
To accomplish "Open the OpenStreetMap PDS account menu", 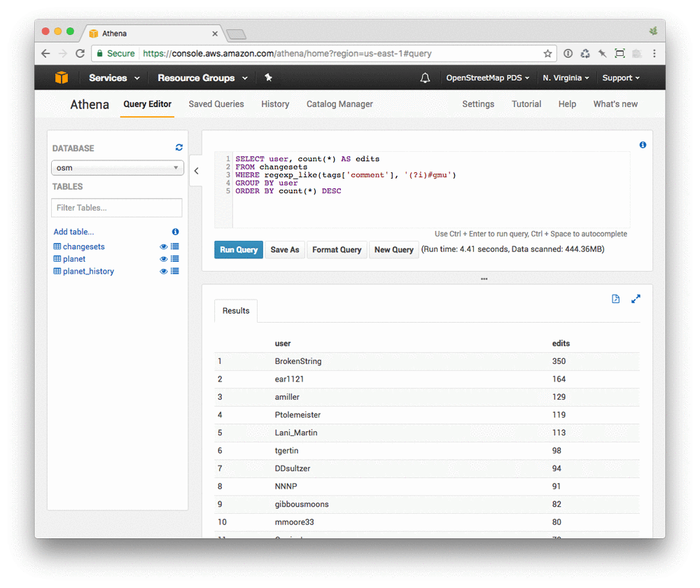I will (487, 78).
